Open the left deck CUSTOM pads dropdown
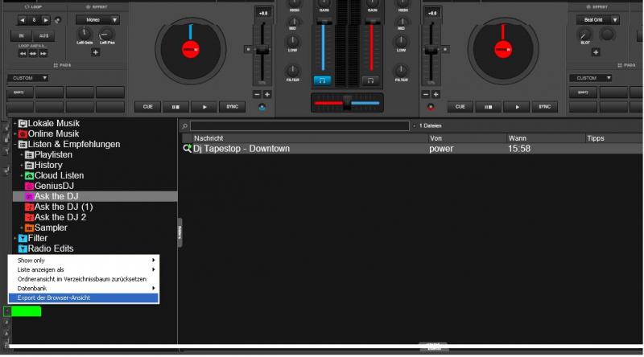Image resolution: width=644 pixels, height=357 pixels. tap(28, 78)
